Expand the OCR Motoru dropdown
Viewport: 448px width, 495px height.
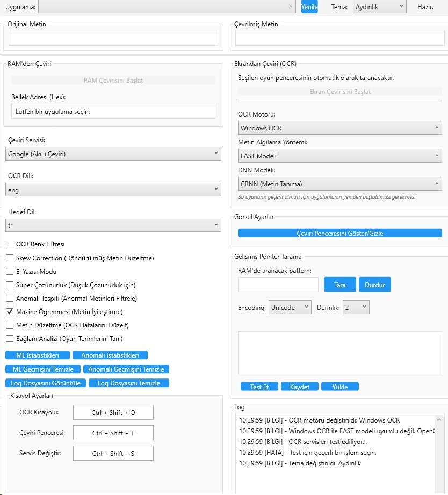[339, 128]
